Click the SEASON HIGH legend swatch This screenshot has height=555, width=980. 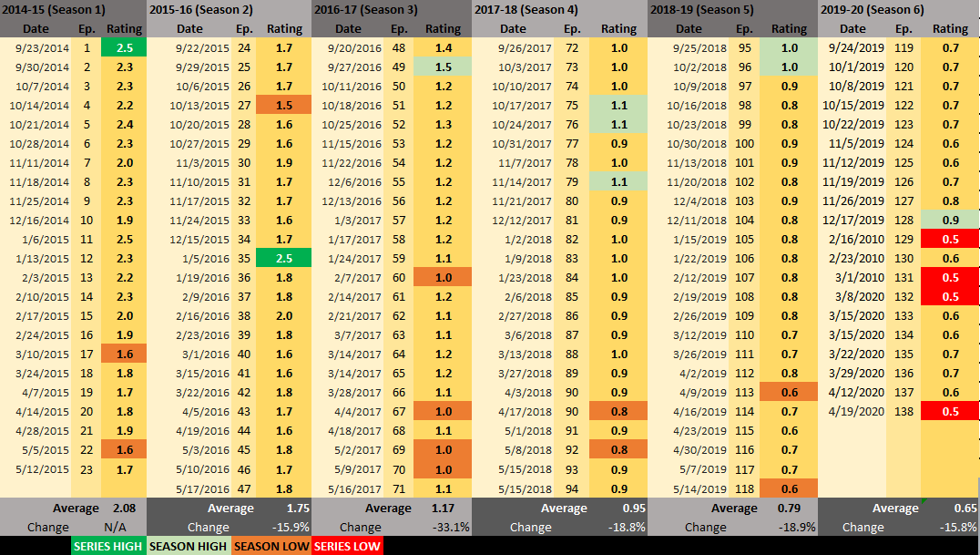187,545
